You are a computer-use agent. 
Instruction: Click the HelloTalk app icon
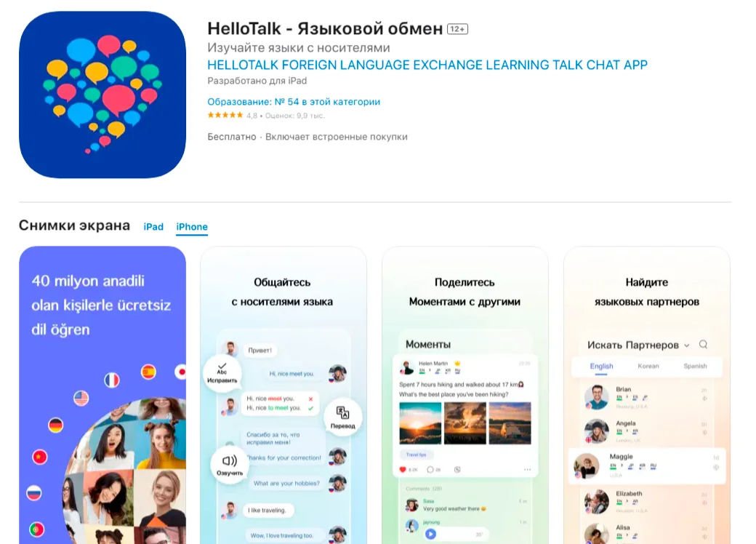[x=102, y=95]
